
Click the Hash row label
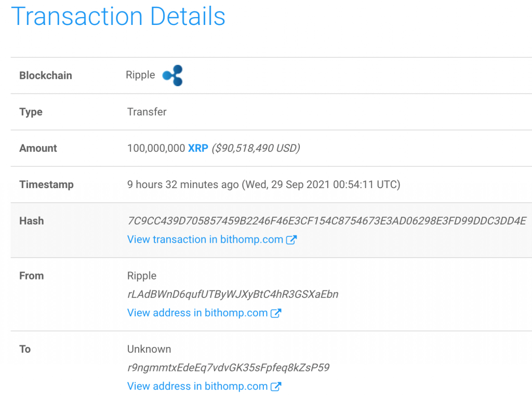pyautogui.click(x=32, y=221)
